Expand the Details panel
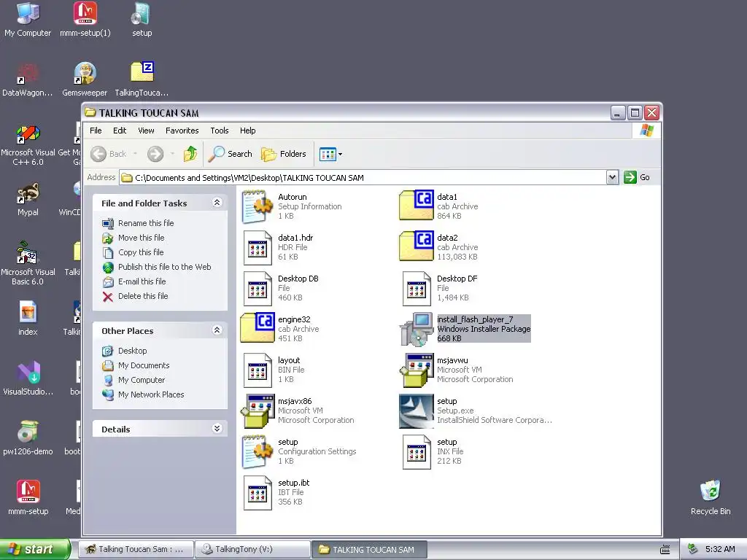Screen dimensions: 747x560 217,429
